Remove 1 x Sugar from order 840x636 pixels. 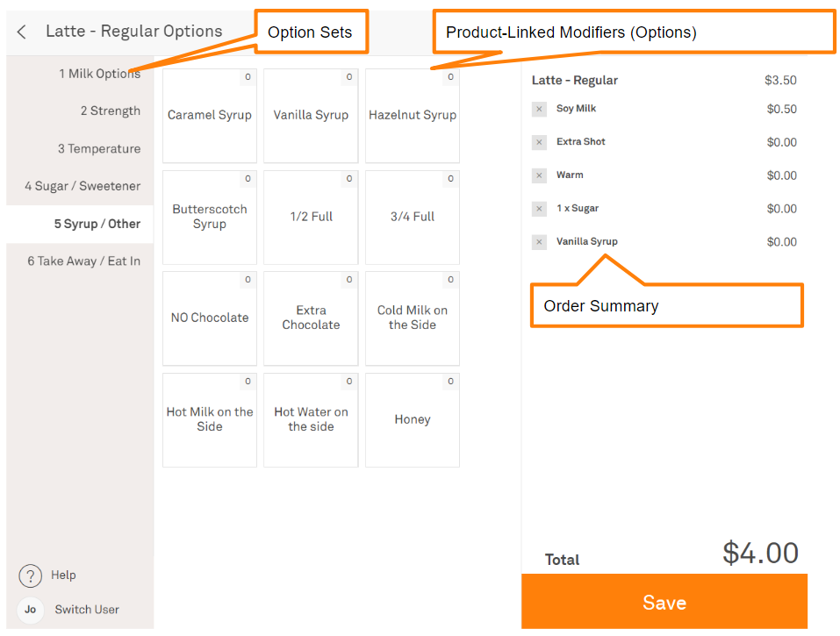pos(539,209)
